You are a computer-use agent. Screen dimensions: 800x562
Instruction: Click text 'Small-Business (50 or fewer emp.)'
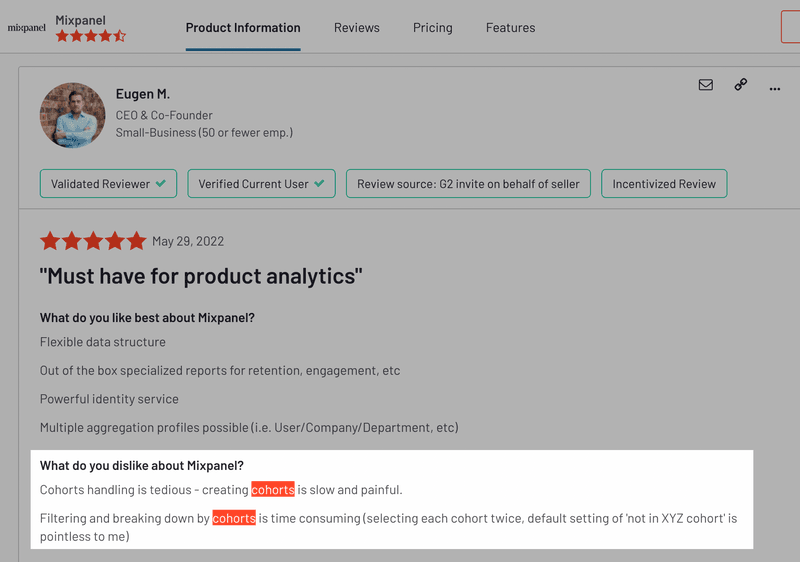click(204, 133)
